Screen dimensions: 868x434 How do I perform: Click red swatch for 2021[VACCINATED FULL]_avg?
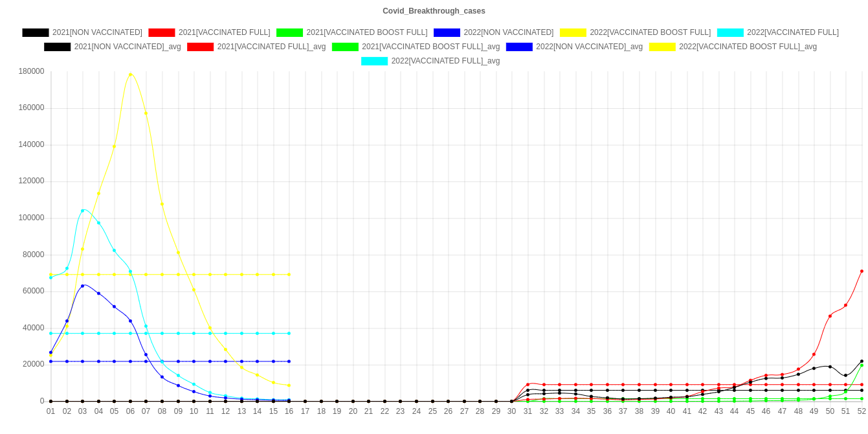point(201,47)
